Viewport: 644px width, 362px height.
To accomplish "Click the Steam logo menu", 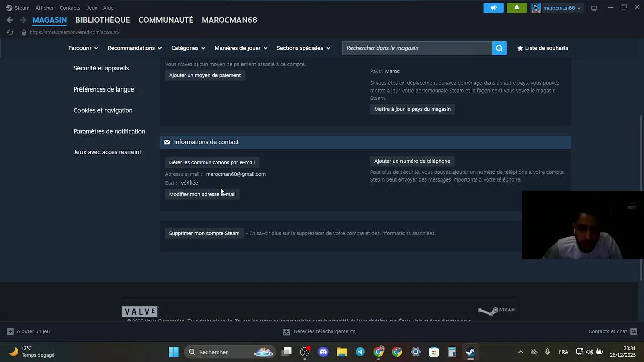I will point(18,8).
